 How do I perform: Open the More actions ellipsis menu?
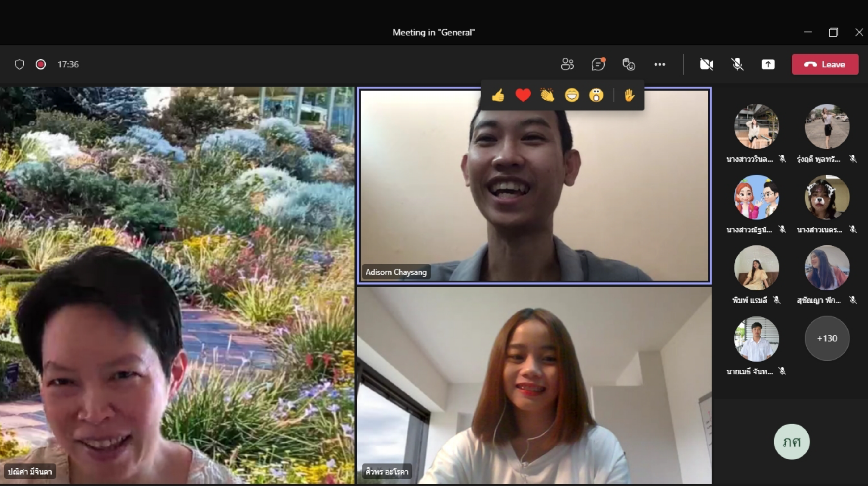click(x=659, y=64)
